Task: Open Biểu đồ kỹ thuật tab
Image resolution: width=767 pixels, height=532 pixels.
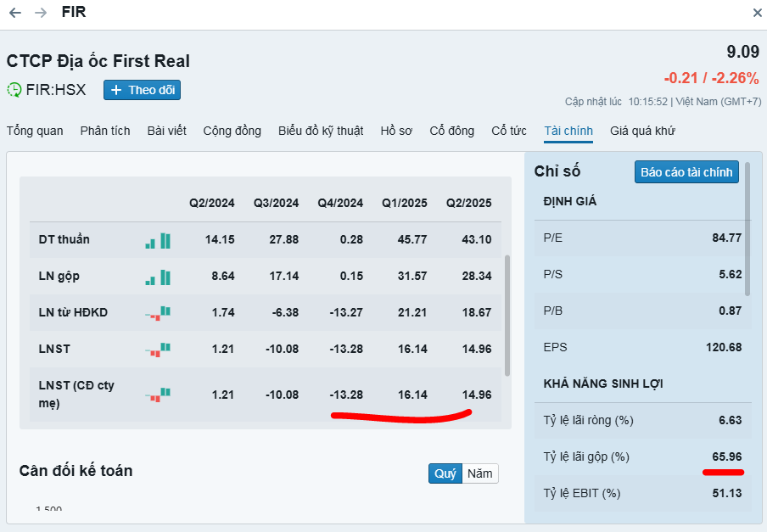Action: [321, 131]
